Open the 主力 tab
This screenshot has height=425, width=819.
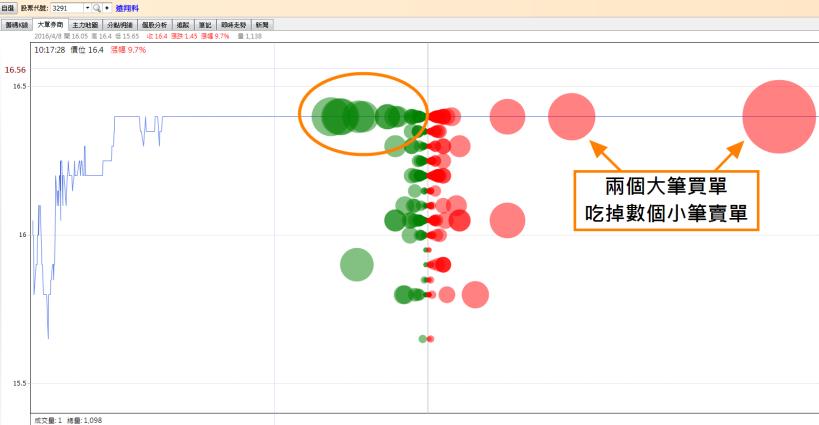pos(85,25)
